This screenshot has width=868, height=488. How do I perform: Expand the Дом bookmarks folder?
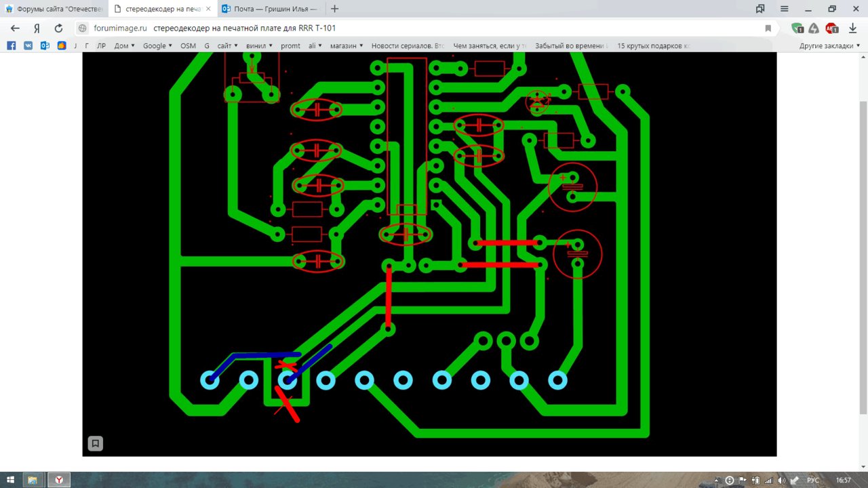(x=125, y=45)
